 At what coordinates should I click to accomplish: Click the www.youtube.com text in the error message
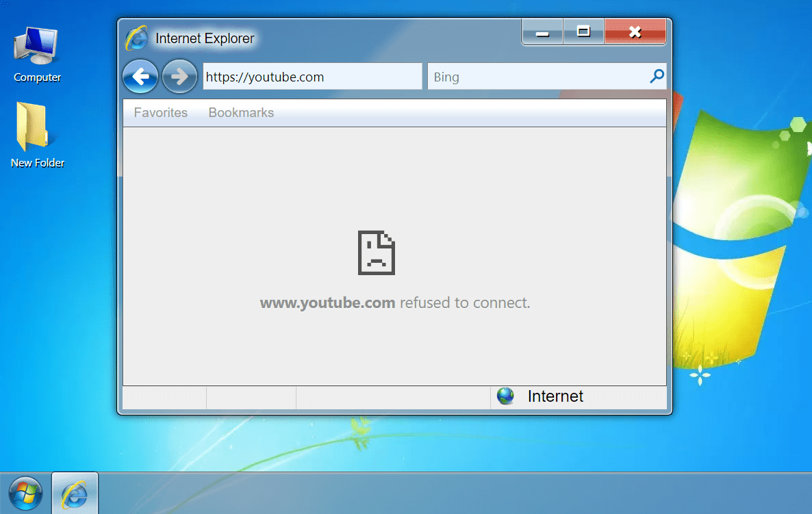tap(327, 303)
